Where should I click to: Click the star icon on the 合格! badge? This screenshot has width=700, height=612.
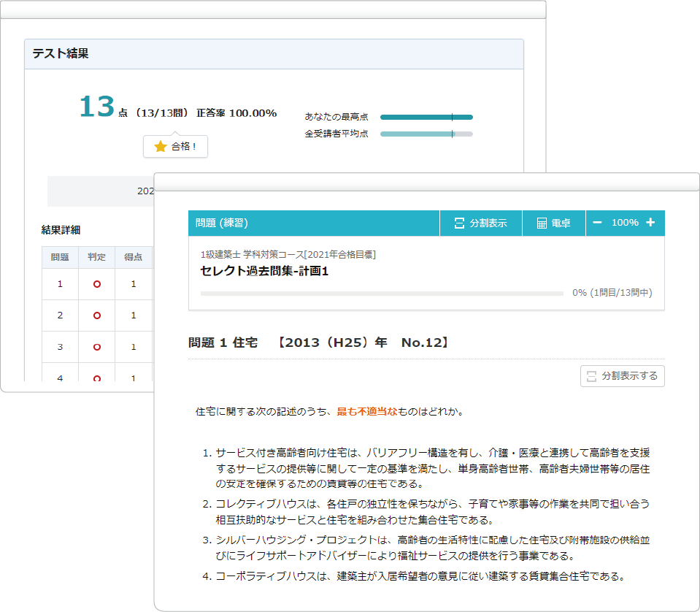(162, 146)
